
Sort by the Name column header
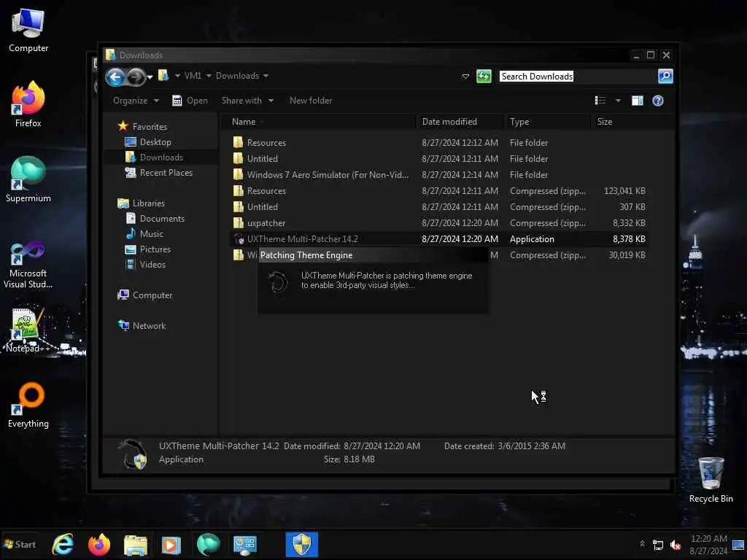(318, 122)
